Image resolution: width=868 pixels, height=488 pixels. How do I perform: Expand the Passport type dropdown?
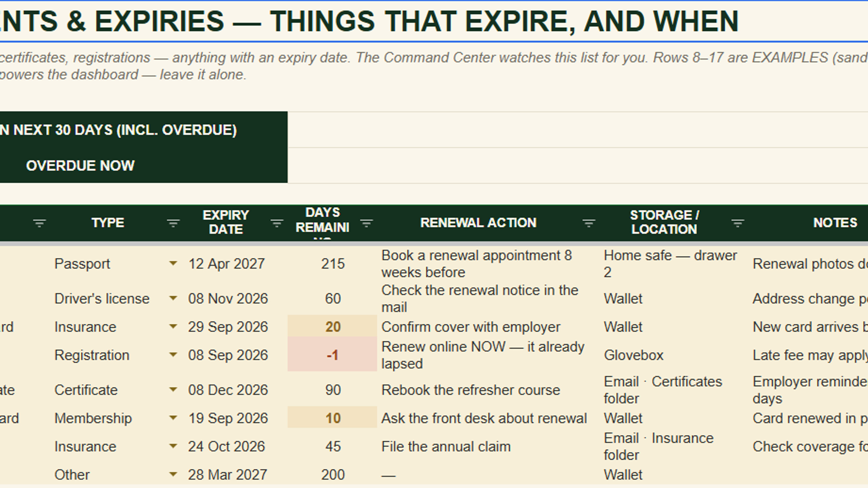pos(173,263)
